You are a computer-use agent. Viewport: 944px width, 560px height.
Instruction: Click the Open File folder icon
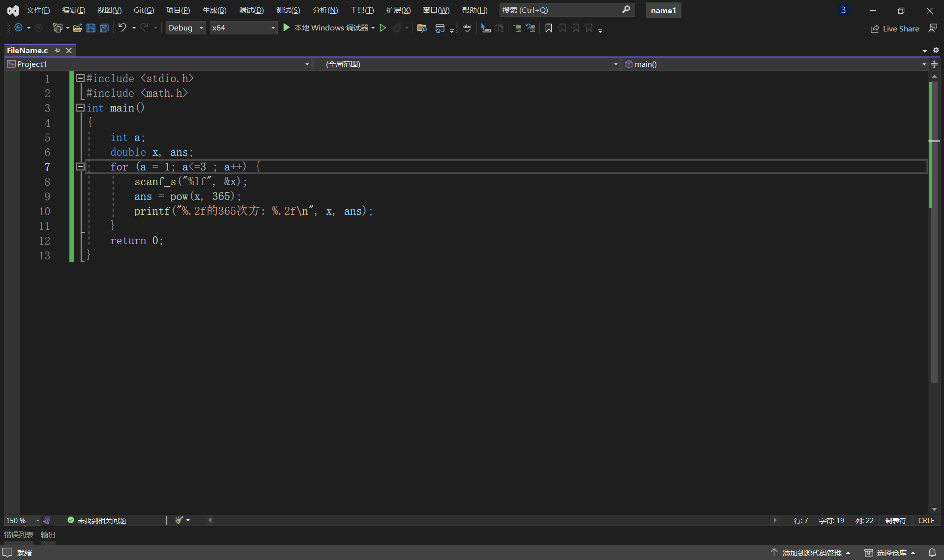[x=77, y=28]
